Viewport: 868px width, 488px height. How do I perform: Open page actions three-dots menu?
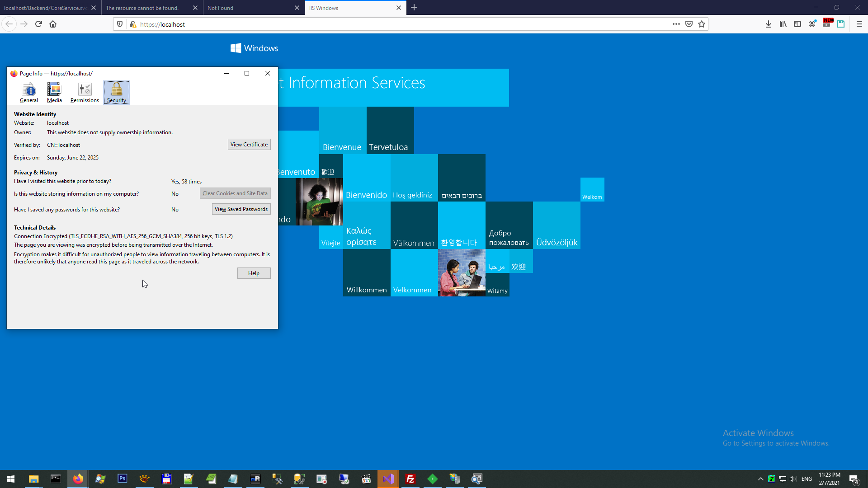pos(676,24)
